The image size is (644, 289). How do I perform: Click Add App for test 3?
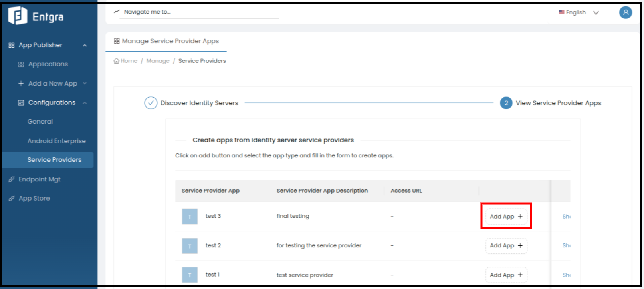point(506,216)
